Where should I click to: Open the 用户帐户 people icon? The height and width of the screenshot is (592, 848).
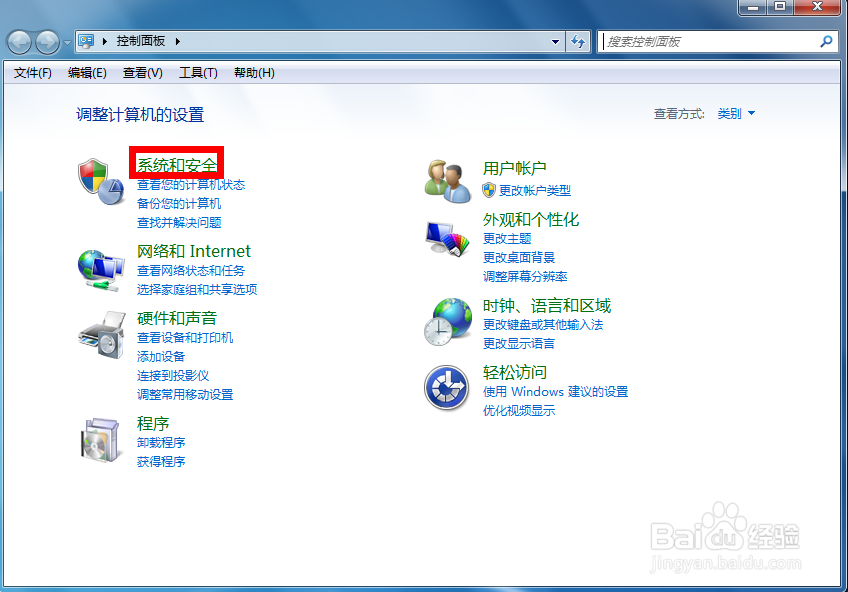click(447, 181)
